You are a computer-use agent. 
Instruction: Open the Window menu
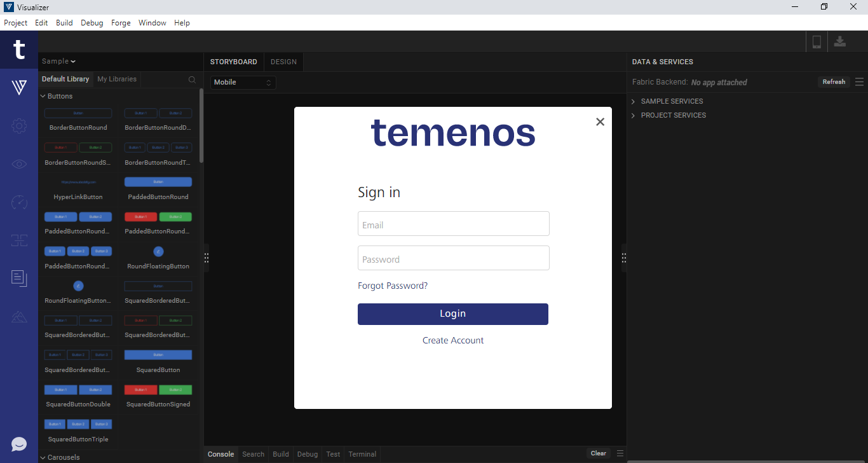pyautogui.click(x=153, y=23)
